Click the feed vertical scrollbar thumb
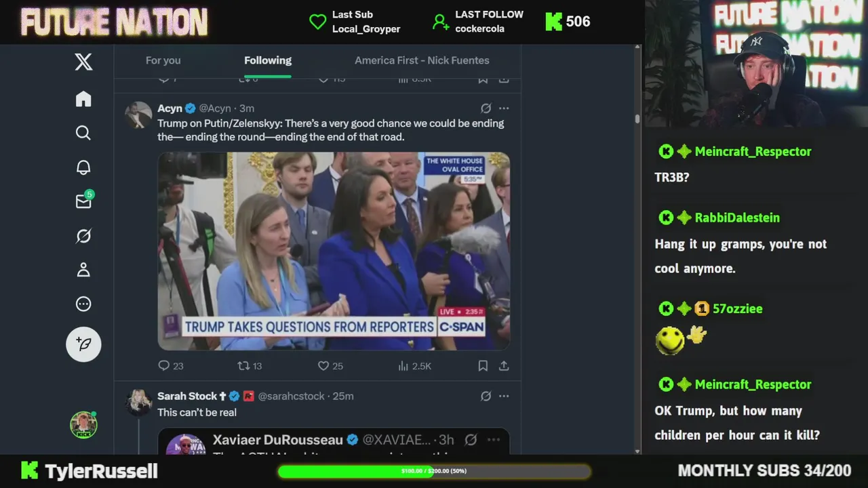The height and width of the screenshot is (488, 868). click(637, 119)
